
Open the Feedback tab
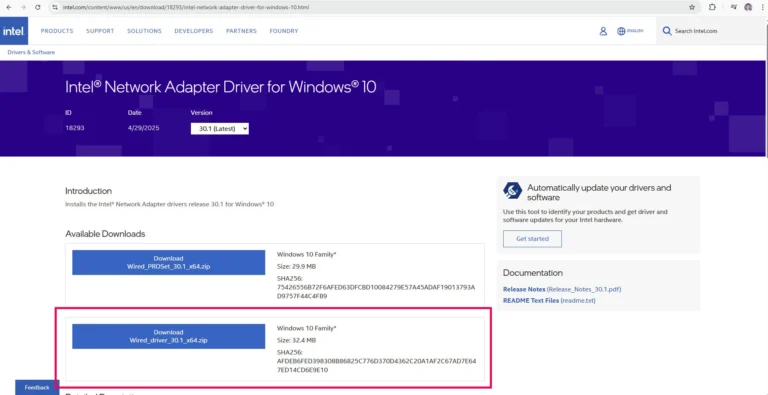click(37, 387)
